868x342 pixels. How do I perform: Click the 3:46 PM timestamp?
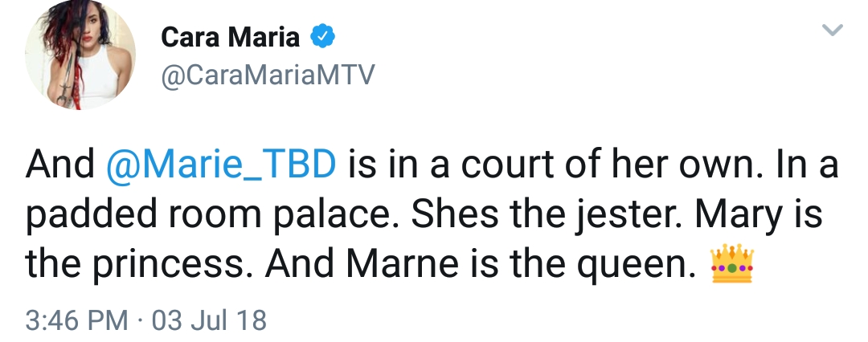(76, 320)
